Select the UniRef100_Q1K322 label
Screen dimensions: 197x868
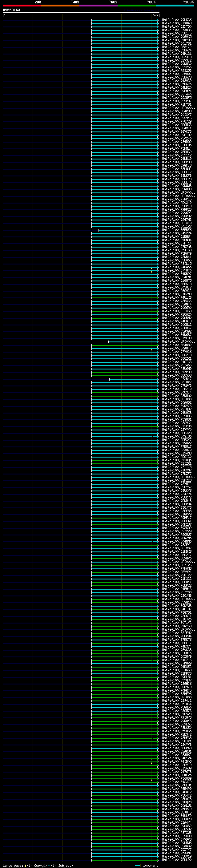click(x=177, y=579)
